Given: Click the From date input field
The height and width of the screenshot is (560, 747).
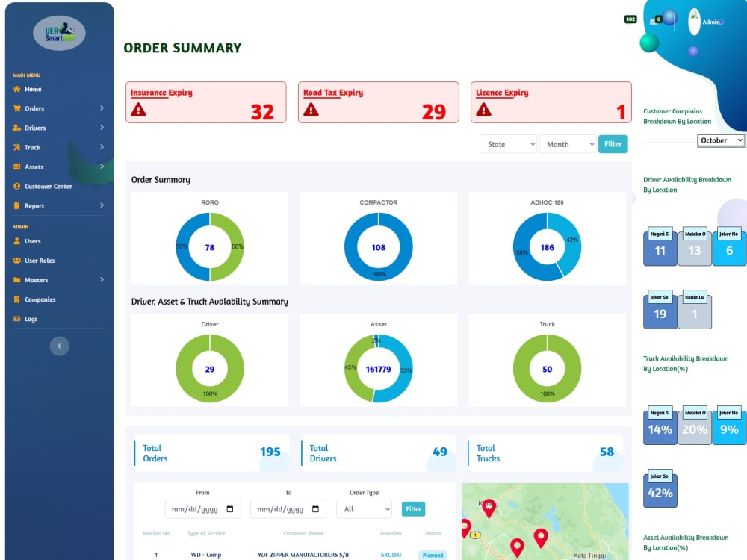Looking at the screenshot, I should tap(202, 509).
